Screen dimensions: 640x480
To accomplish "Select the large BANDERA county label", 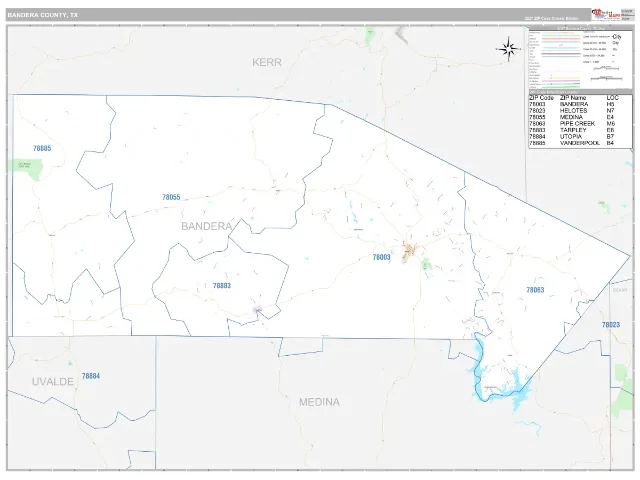I will (207, 226).
